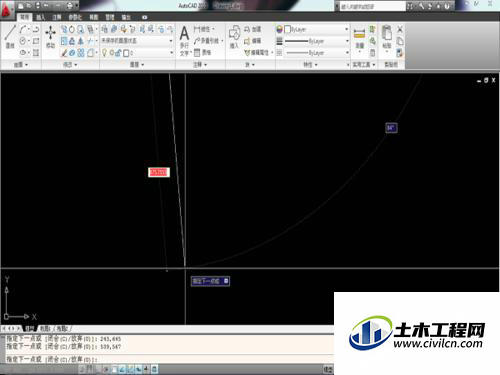This screenshot has width=500, height=375.
Task: Expand the Utilities (实用工具) panel title
Action: tap(364, 65)
